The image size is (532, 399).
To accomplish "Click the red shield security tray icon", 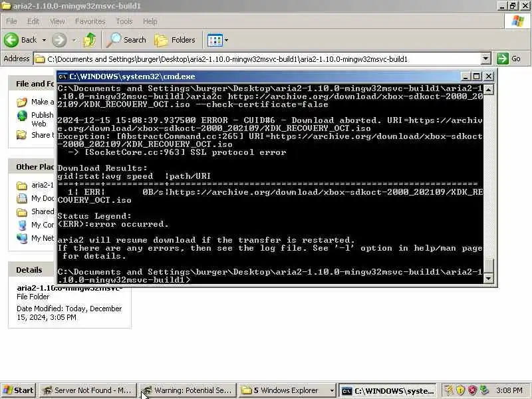I will point(472,390).
